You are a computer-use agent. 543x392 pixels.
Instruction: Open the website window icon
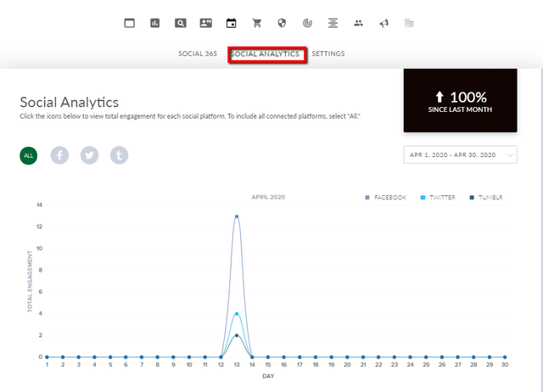130,23
